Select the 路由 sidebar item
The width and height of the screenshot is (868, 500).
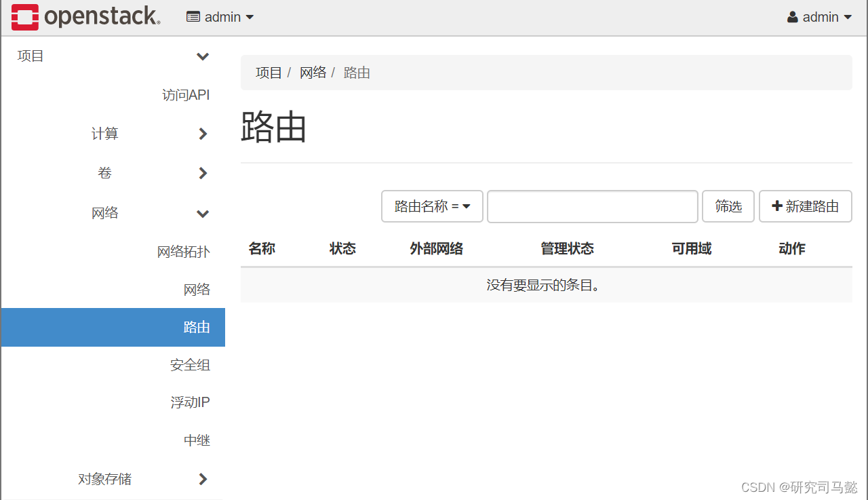click(113, 327)
